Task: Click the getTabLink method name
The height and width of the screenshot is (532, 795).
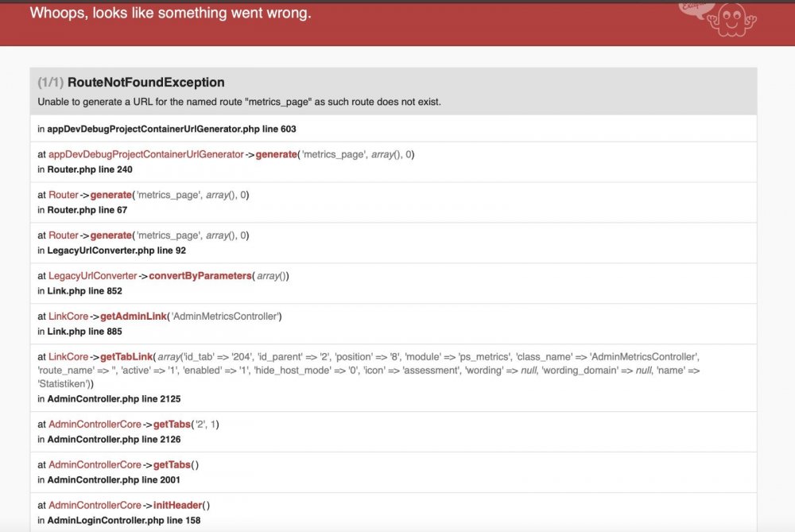Action: click(x=126, y=357)
